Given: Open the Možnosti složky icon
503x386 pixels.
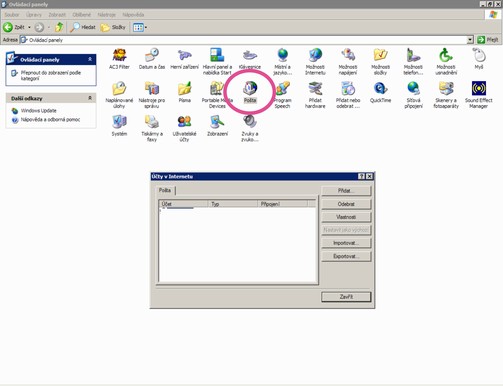Looking at the screenshot, I should click(380, 61).
